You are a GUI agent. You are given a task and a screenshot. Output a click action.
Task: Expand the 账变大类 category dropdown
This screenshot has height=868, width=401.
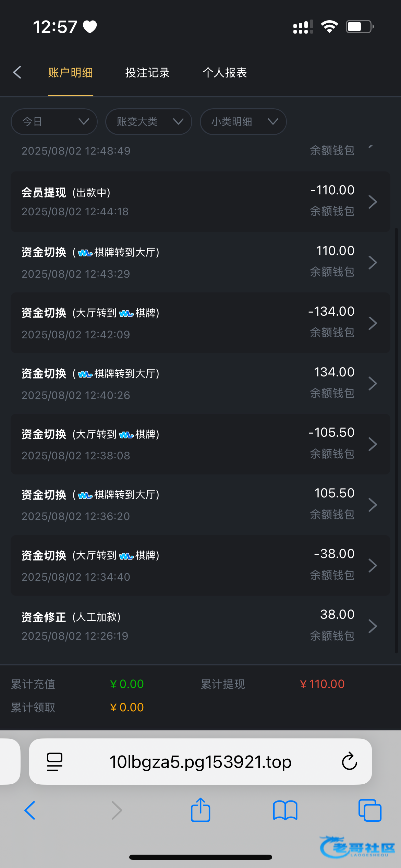tap(149, 122)
